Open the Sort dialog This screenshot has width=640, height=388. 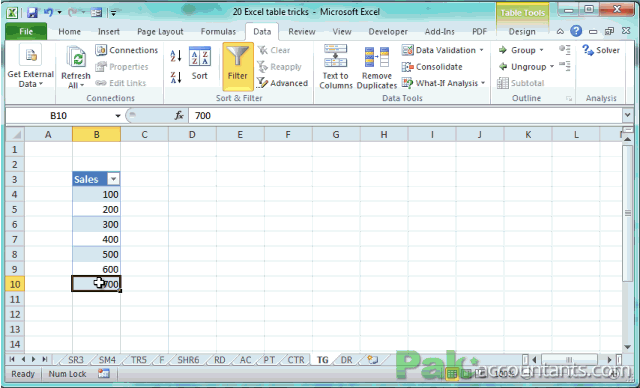(x=200, y=64)
